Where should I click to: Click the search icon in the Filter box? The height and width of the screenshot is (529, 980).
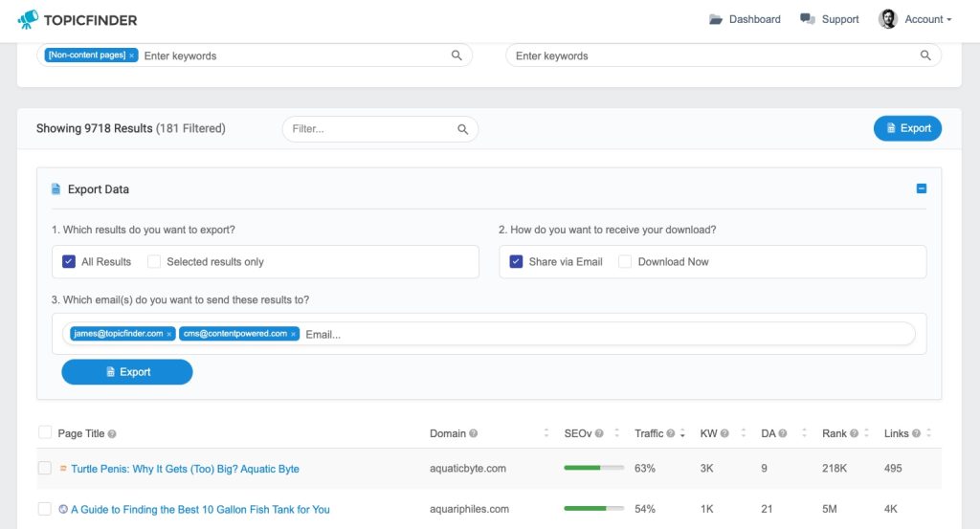(462, 129)
